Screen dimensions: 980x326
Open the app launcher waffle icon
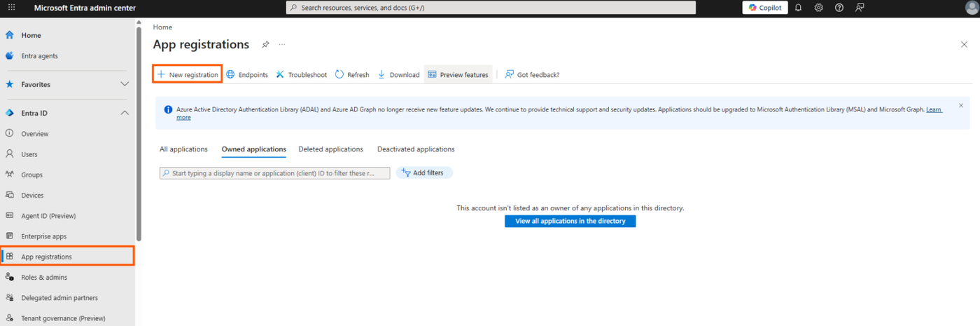click(x=11, y=8)
